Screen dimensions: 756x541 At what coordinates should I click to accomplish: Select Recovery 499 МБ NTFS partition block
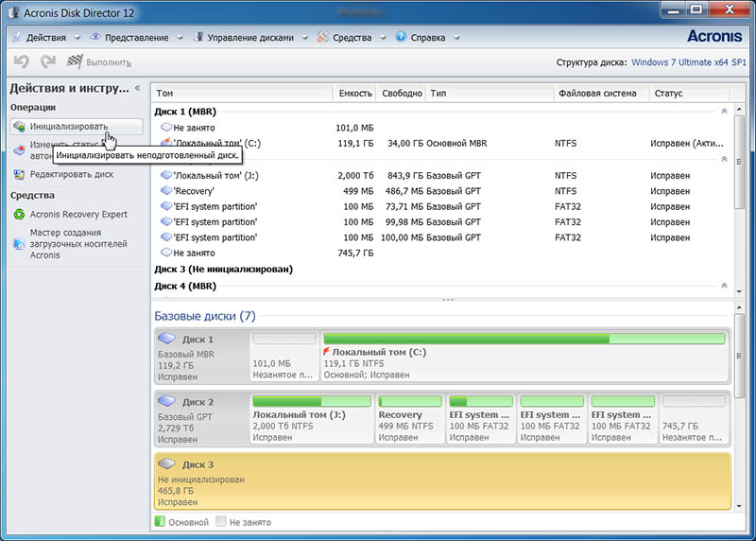tap(410, 418)
